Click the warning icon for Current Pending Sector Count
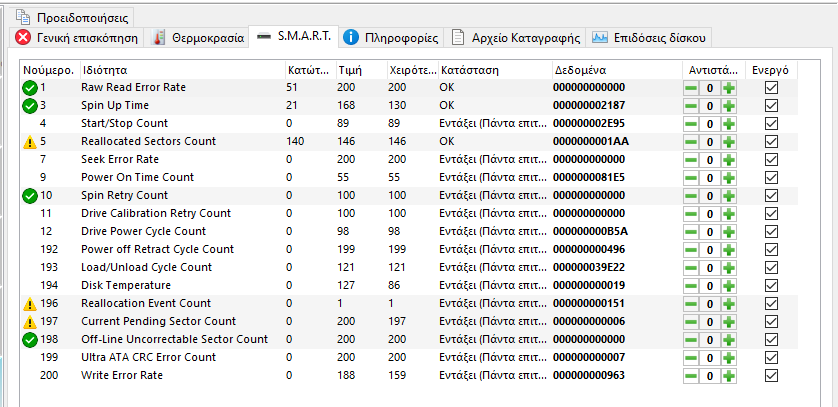 29,322
